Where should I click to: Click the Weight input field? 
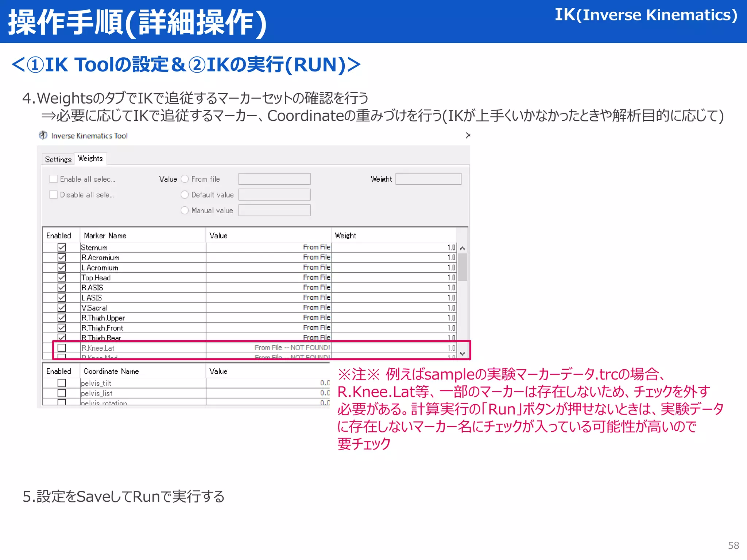click(428, 179)
